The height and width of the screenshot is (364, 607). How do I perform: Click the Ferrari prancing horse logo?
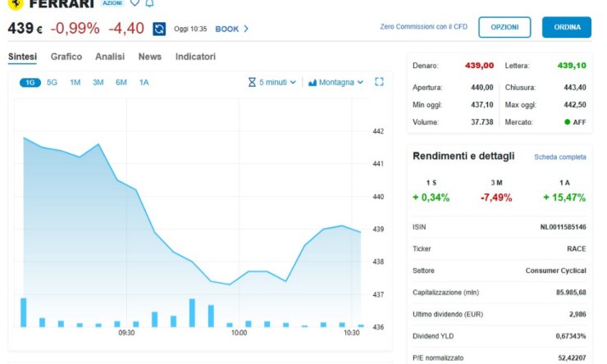click(16, 4)
